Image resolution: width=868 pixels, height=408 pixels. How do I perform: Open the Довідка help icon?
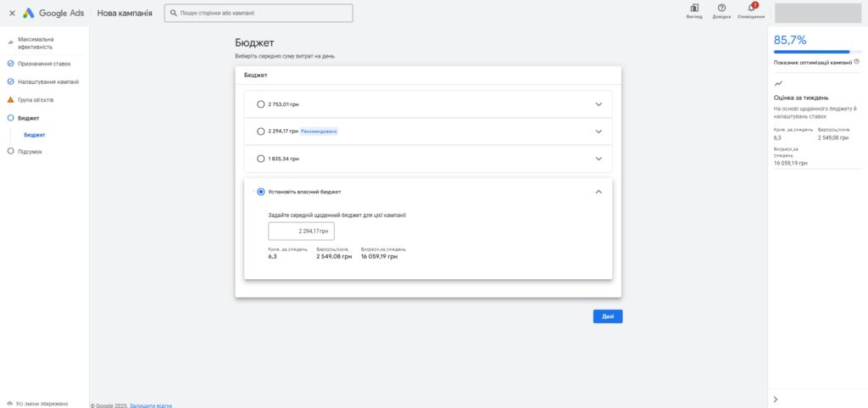721,8
